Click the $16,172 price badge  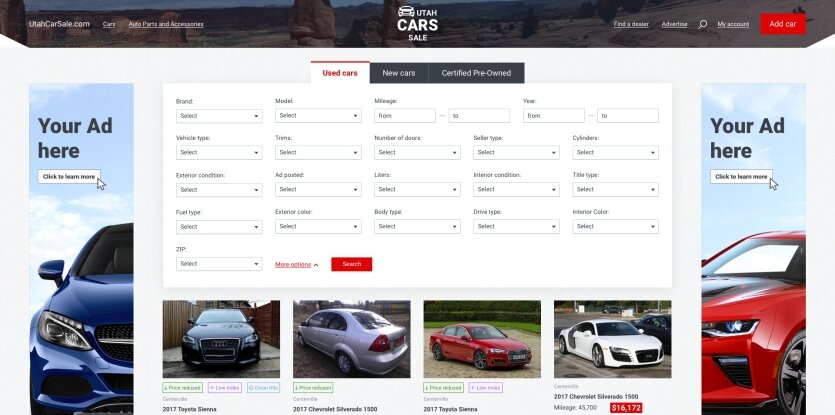tap(626, 408)
